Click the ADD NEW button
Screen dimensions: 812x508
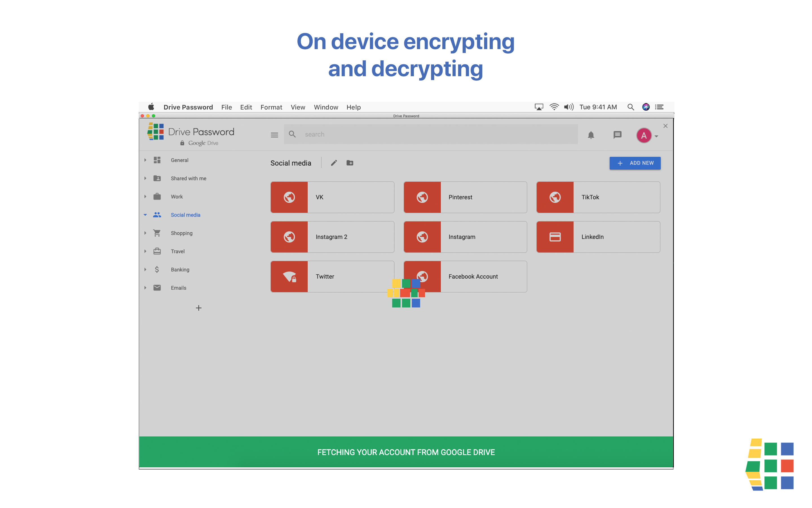(x=635, y=163)
